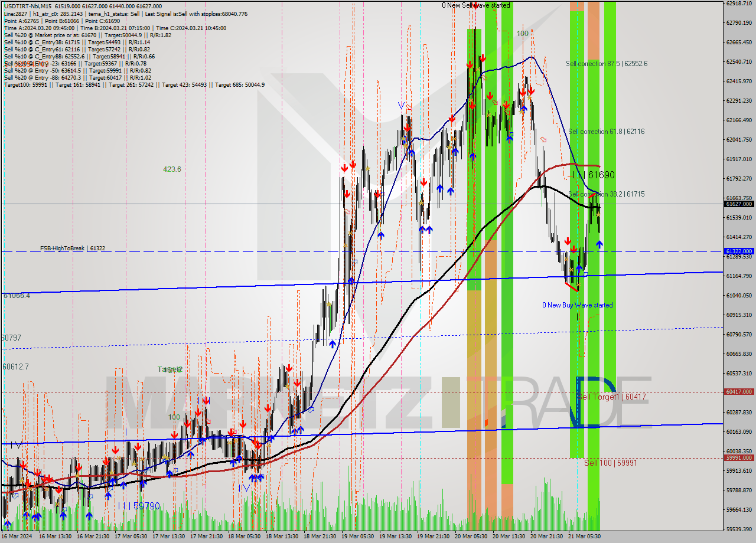Click the 'Sell correction 87.5 | 62552.6' label

(607, 64)
